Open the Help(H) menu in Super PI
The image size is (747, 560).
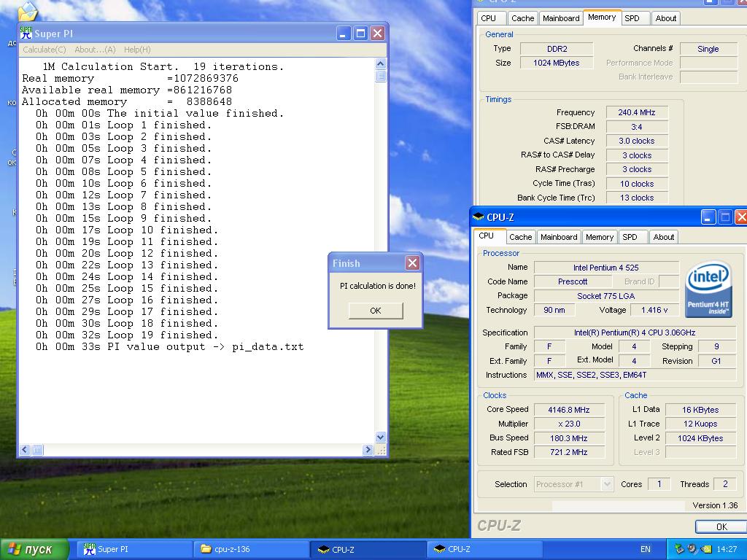pyautogui.click(x=137, y=50)
